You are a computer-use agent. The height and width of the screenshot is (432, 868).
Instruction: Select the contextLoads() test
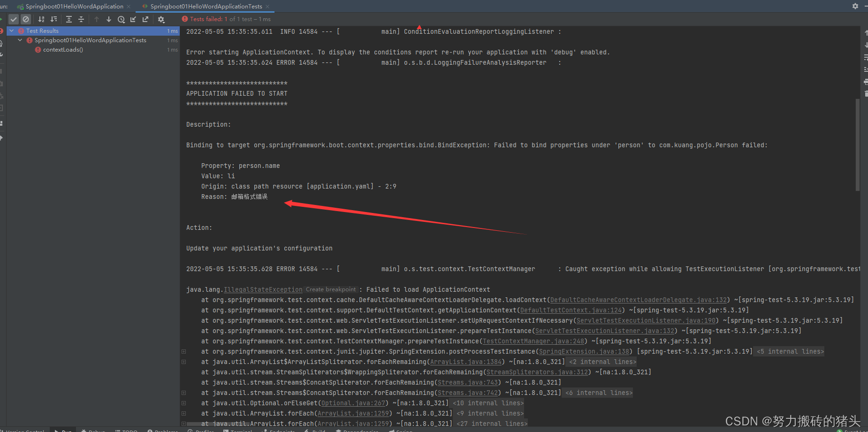pos(63,50)
